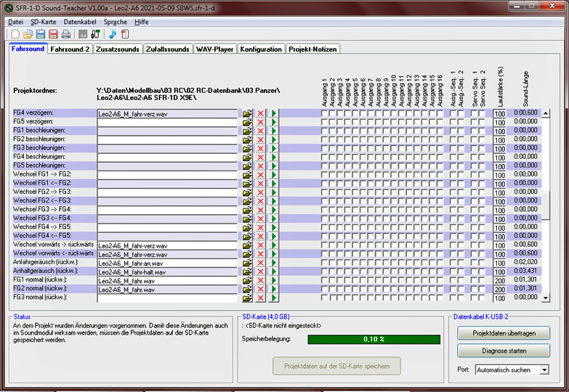Open the Projekt-Notizen tab
The image size is (569, 392).
[x=312, y=49]
